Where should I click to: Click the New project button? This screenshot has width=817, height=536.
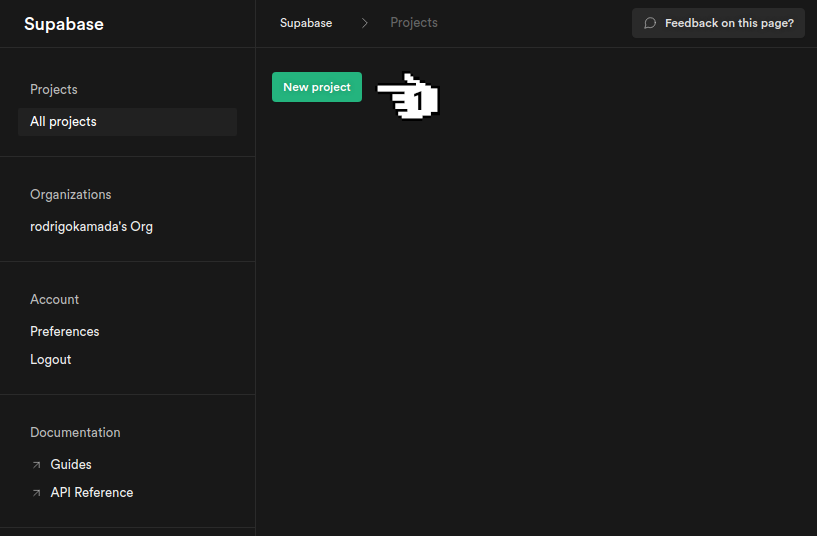(x=317, y=87)
